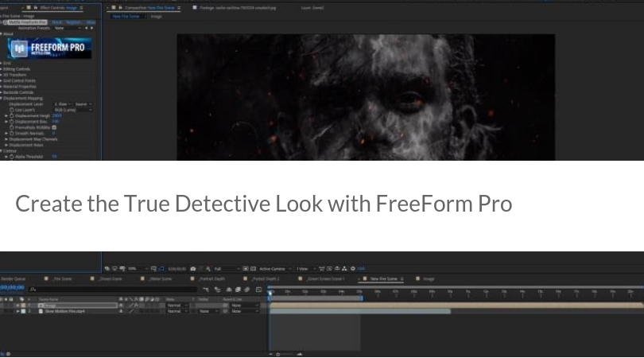Take a snapshot with the camera icon
Screen dimensions: 644x358
coord(193,269)
